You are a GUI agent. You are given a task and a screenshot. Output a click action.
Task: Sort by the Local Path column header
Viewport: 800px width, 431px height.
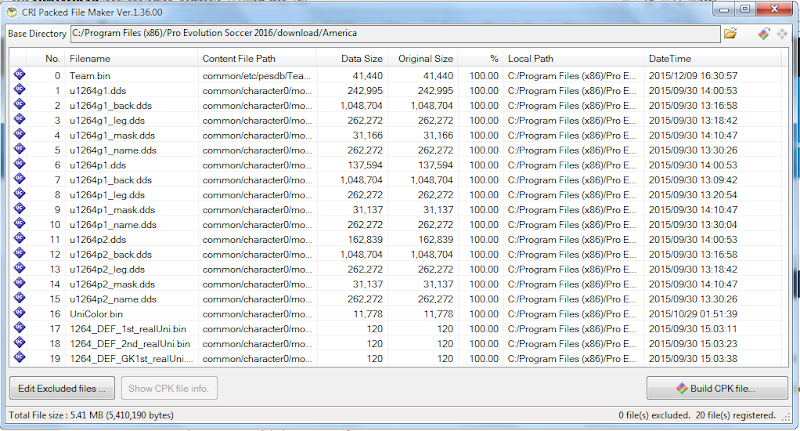(573, 59)
